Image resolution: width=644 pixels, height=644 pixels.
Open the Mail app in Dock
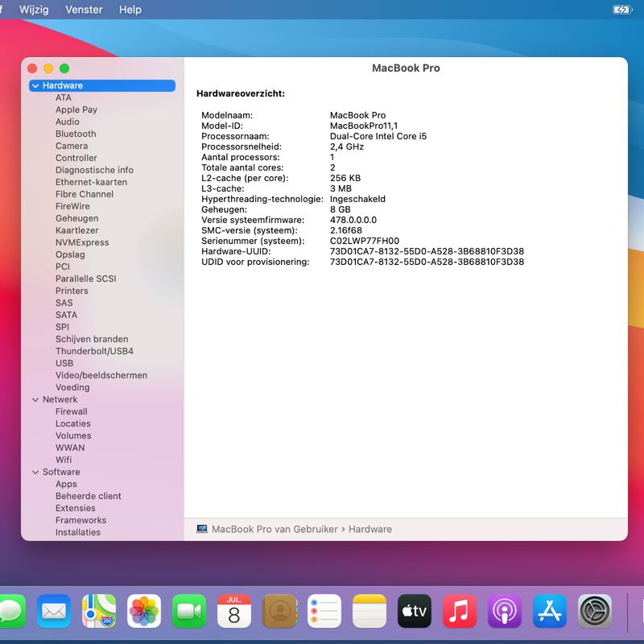54,611
